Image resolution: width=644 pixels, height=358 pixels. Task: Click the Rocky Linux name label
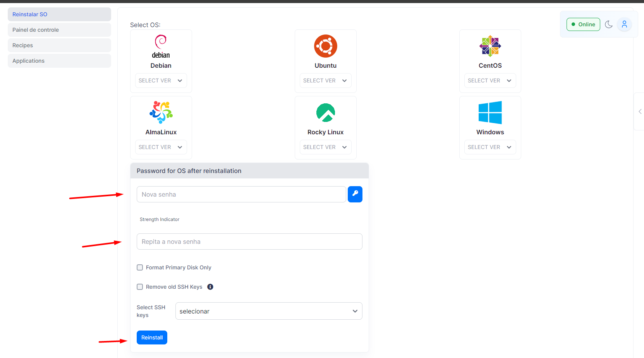click(x=326, y=132)
